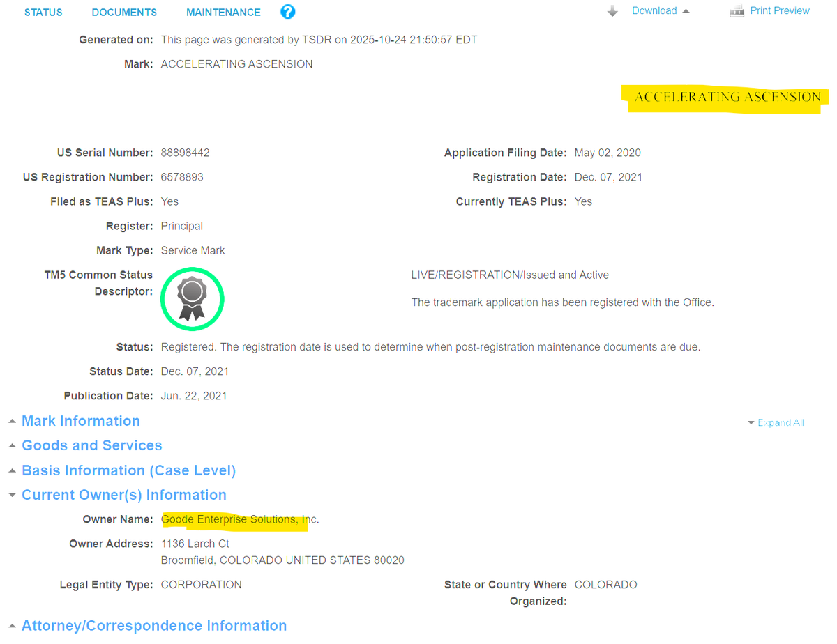The height and width of the screenshot is (644, 837).
Task: Click the state organized value COLORADO
Action: [x=606, y=585]
